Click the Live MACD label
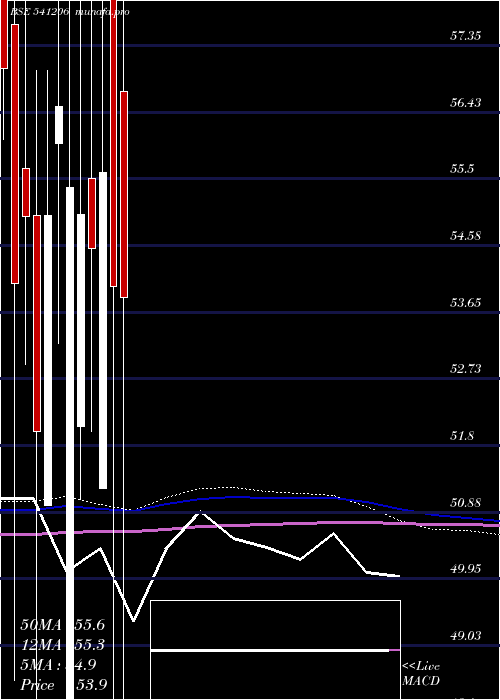500x700 pixels. point(421,673)
